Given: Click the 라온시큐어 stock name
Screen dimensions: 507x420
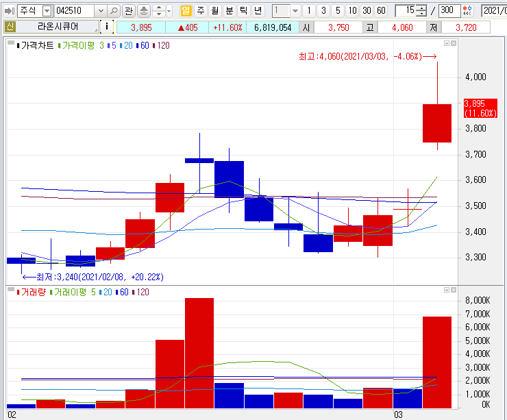Looking at the screenshot, I should pos(58,27).
